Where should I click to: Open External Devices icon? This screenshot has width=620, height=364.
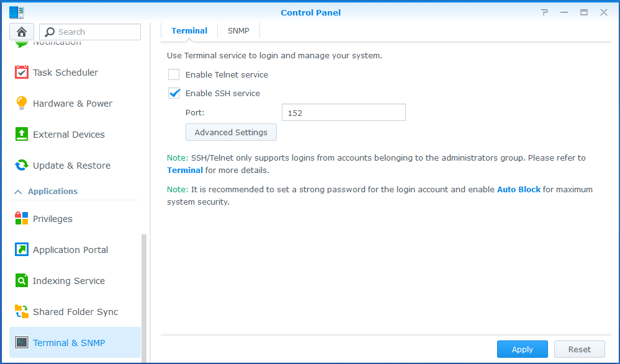(21, 135)
